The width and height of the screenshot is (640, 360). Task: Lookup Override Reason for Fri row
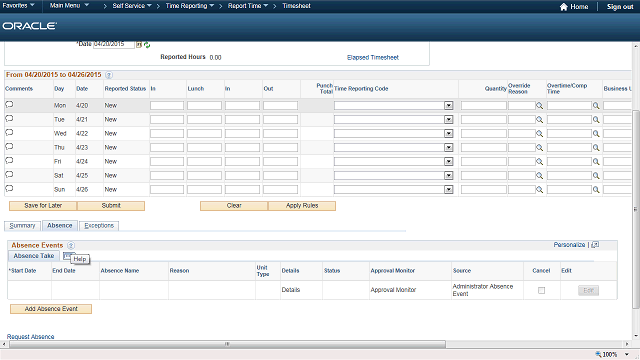(x=540, y=162)
